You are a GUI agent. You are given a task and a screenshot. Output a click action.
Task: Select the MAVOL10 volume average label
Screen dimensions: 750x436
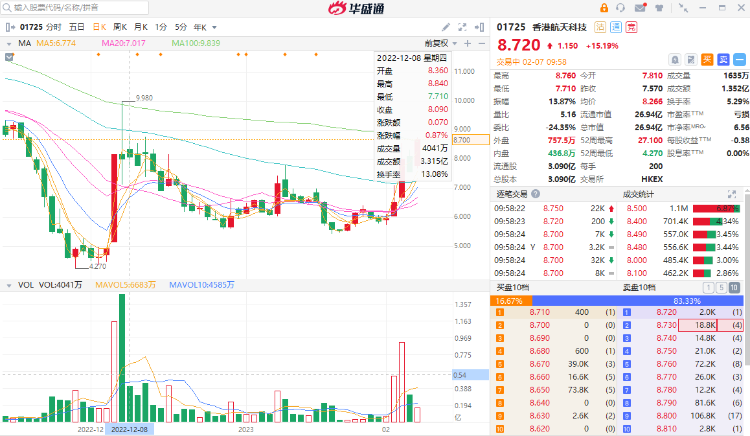pyautogui.click(x=202, y=285)
